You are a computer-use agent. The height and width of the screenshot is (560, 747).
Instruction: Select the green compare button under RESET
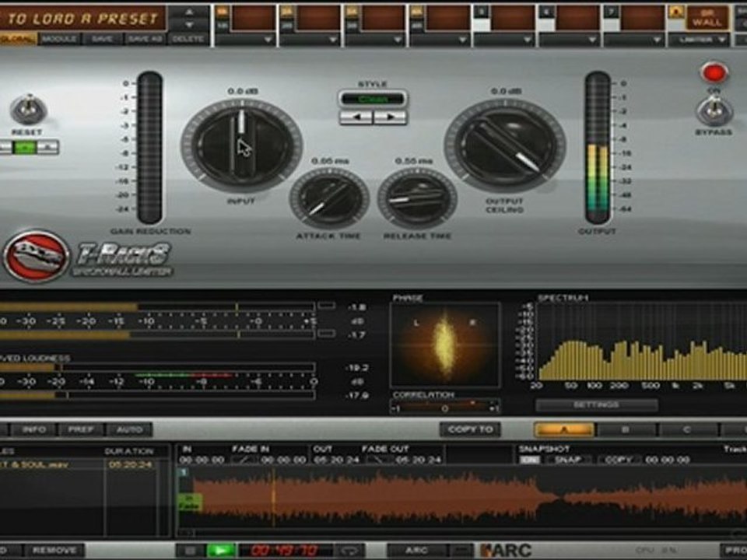coord(25,147)
